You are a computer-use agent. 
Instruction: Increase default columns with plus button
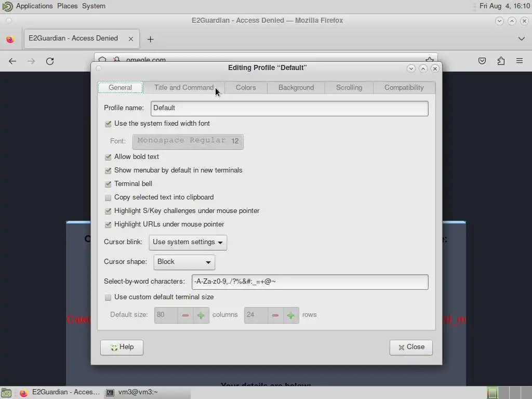201,315
